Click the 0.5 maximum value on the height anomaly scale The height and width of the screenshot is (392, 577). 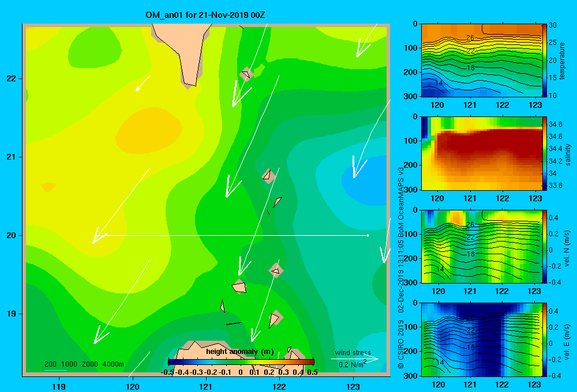[312, 372]
